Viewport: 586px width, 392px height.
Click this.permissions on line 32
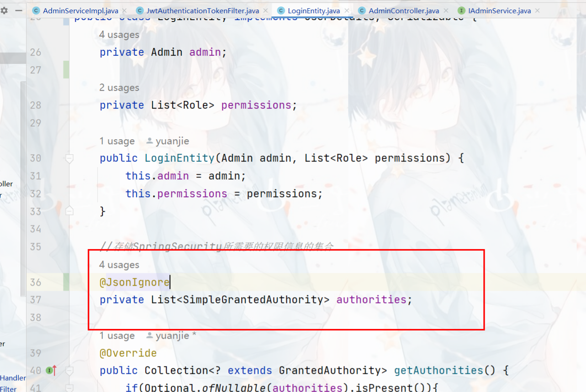tap(176, 194)
